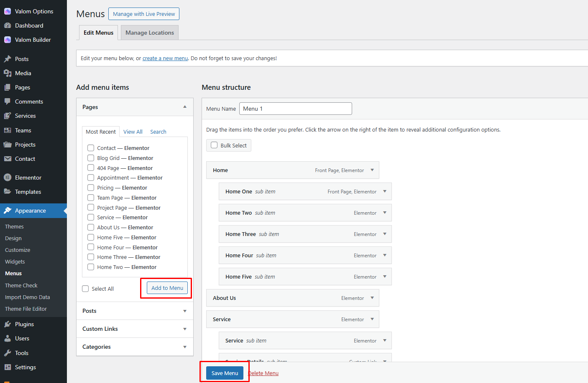Screen dimensions: 588x383
Task: Open Plugins using the plug icon
Action: coord(8,324)
